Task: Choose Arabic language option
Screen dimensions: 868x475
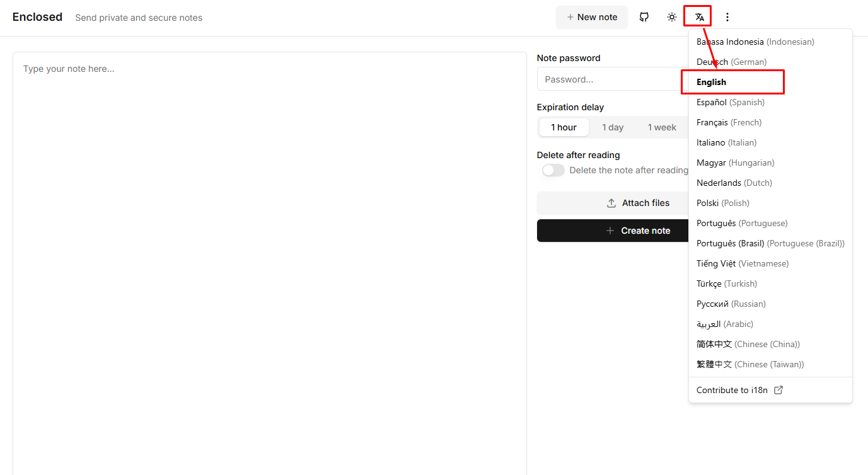Action: point(770,324)
